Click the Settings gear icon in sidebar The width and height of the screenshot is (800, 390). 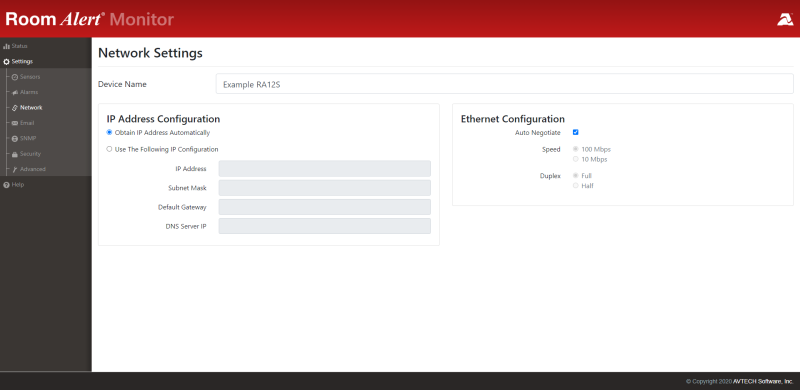(7, 62)
